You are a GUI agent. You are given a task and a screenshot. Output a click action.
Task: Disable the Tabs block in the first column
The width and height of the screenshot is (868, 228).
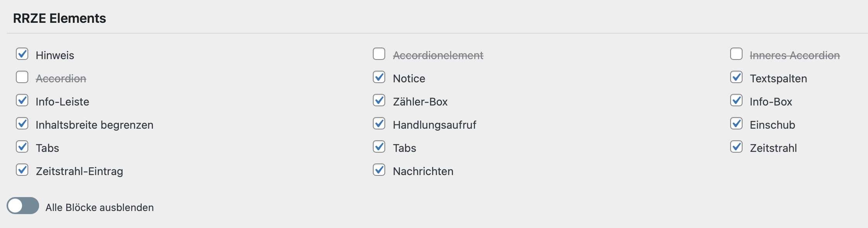coord(22,148)
